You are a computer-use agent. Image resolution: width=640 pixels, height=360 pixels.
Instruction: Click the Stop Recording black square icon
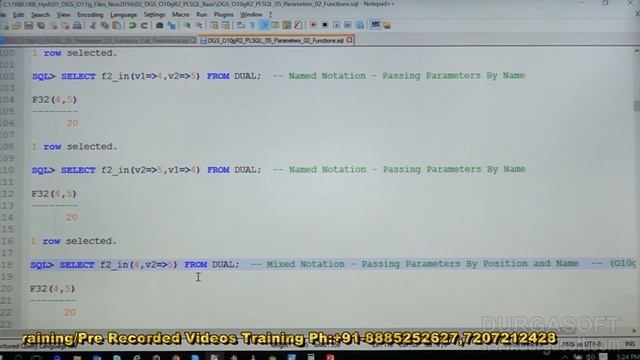[x=325, y=25]
